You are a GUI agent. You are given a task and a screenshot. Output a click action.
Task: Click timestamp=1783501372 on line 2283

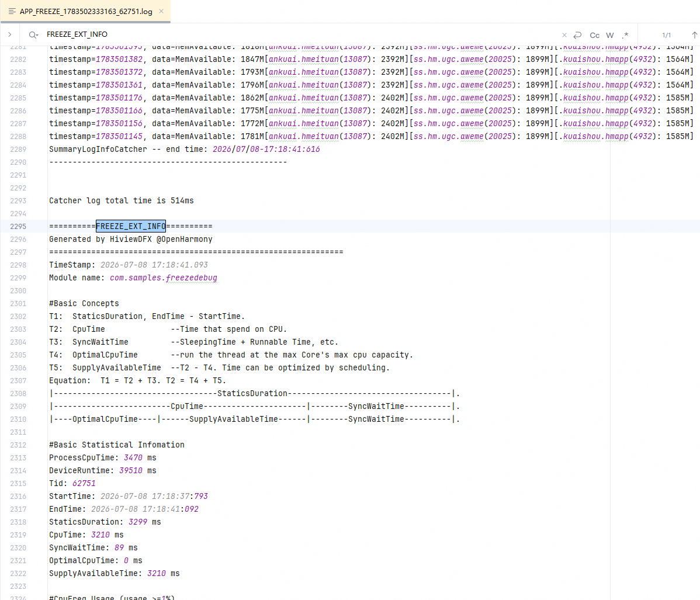tap(96, 72)
